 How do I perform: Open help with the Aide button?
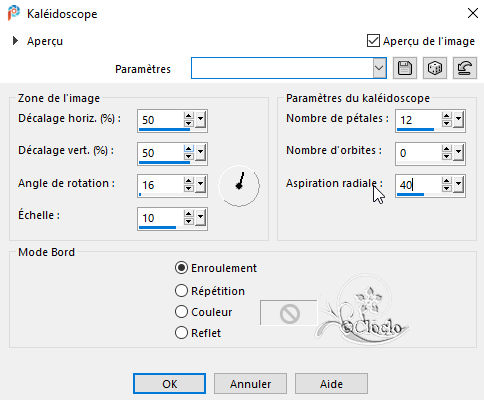pos(331,384)
